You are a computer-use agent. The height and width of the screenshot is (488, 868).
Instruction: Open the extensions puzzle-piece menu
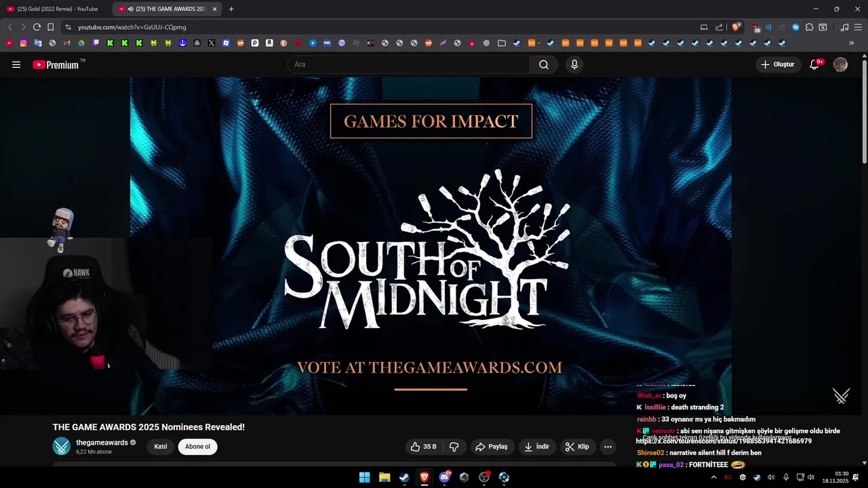click(x=809, y=27)
